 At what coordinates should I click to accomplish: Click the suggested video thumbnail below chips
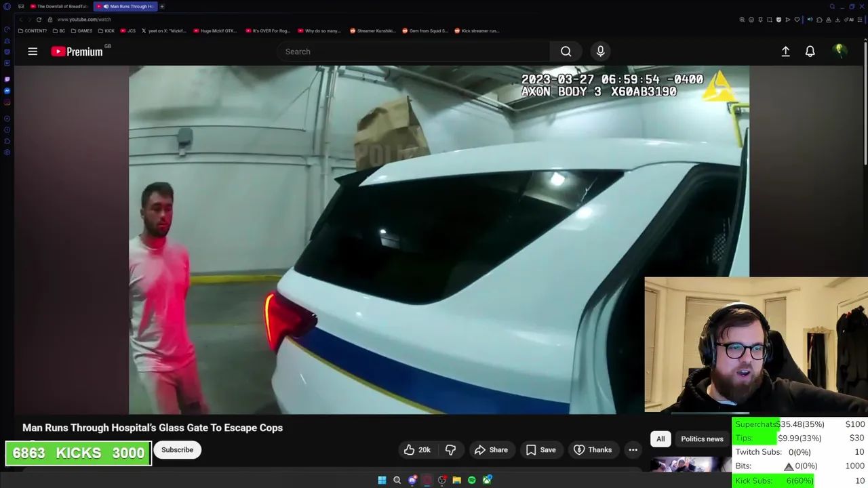click(690, 465)
